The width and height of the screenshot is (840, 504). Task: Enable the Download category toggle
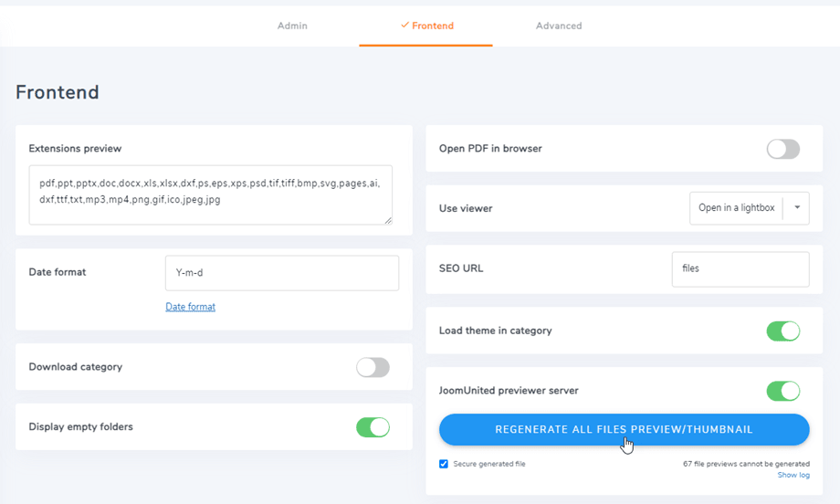373,367
